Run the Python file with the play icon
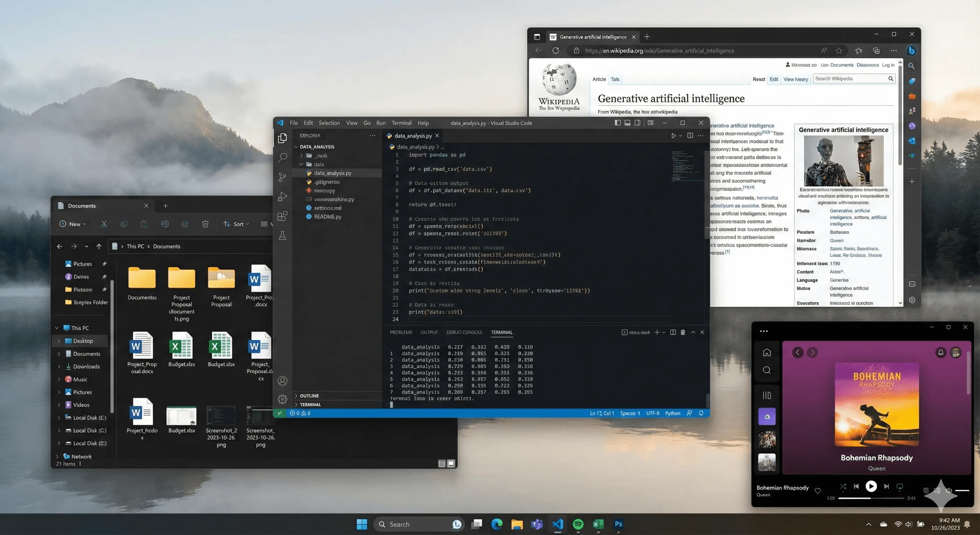This screenshot has width=980, height=535. coord(673,135)
